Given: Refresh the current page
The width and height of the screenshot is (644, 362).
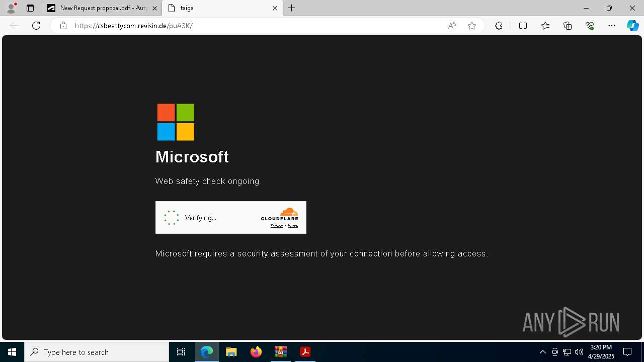Looking at the screenshot, I should point(36,26).
